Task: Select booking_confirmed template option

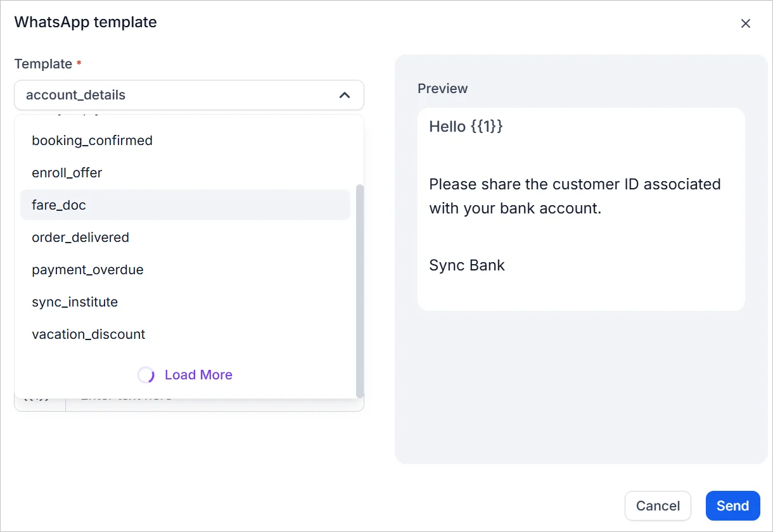Action: click(93, 141)
